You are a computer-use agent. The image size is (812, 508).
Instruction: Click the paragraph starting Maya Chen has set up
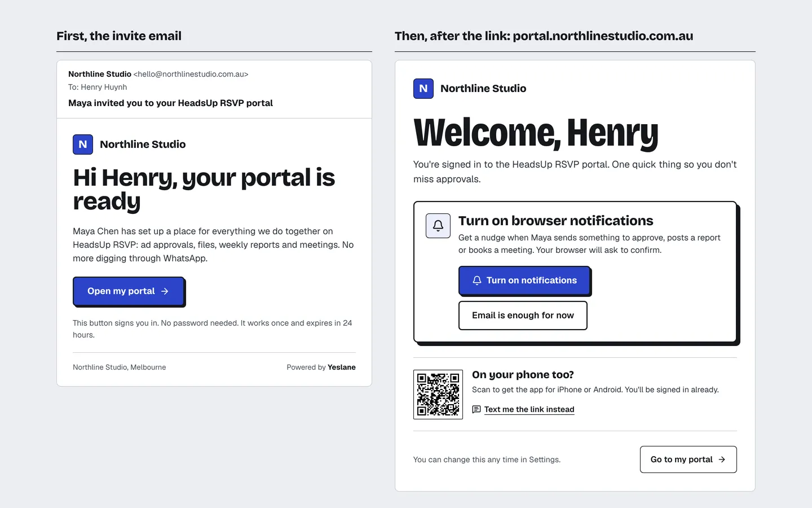pos(213,245)
